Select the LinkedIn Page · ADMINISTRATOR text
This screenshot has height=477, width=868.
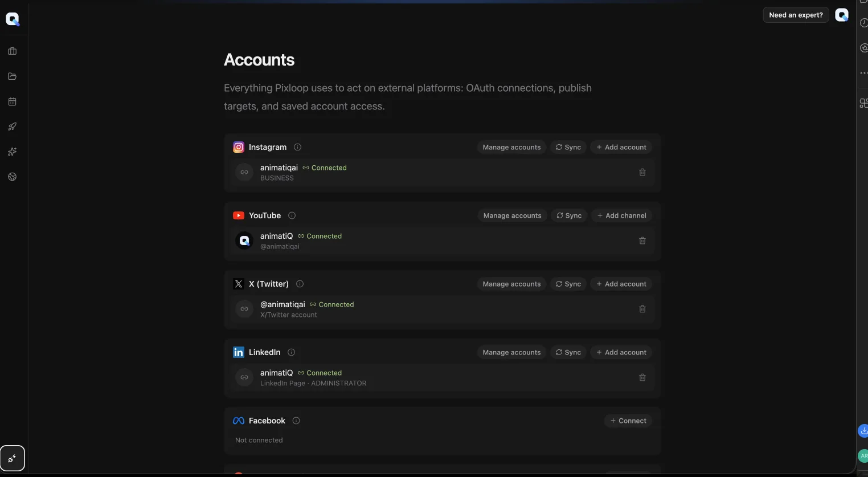point(313,383)
